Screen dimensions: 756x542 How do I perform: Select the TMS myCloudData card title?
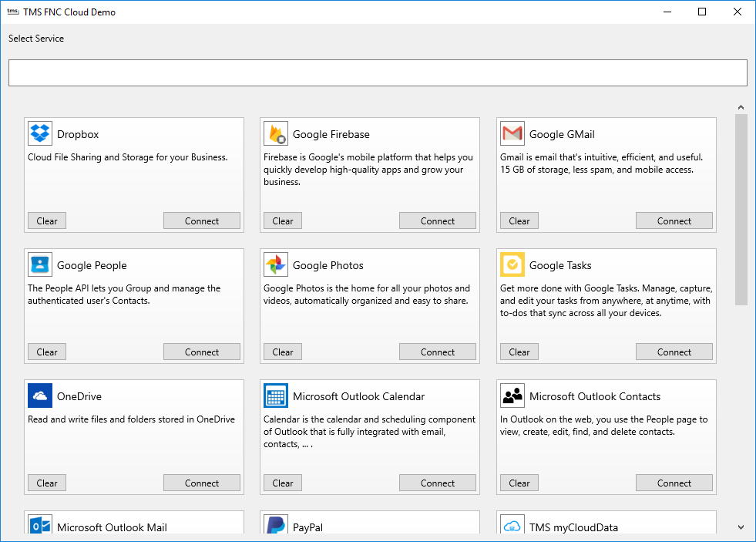pyautogui.click(x=573, y=527)
